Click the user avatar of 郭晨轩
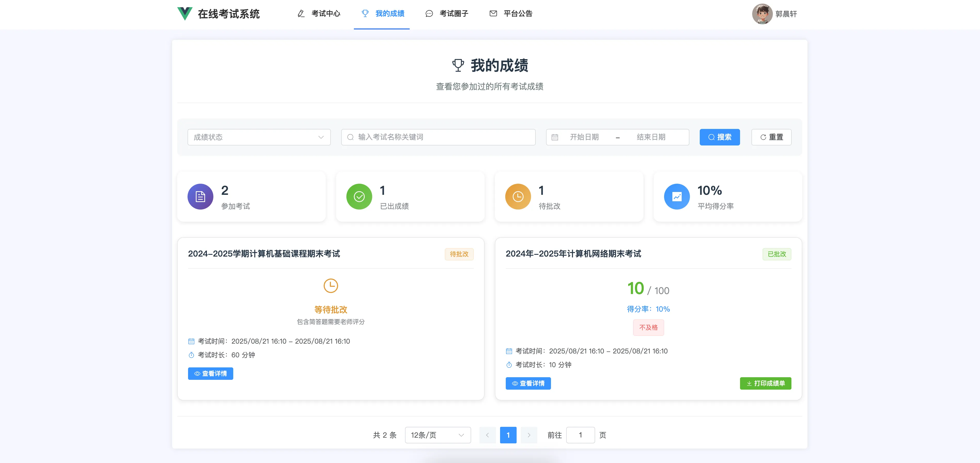The image size is (980, 463). (x=762, y=14)
